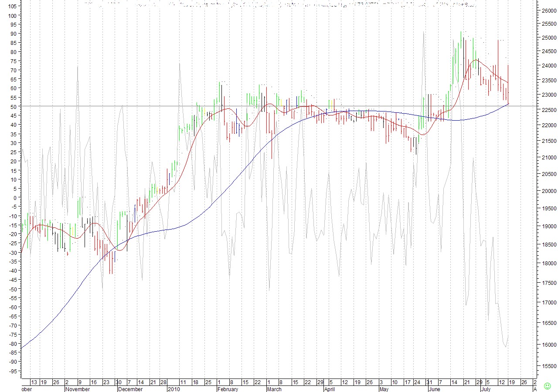The image size is (558, 392).
Task: Click date label 30 on time axis
Action: pos(119,382)
